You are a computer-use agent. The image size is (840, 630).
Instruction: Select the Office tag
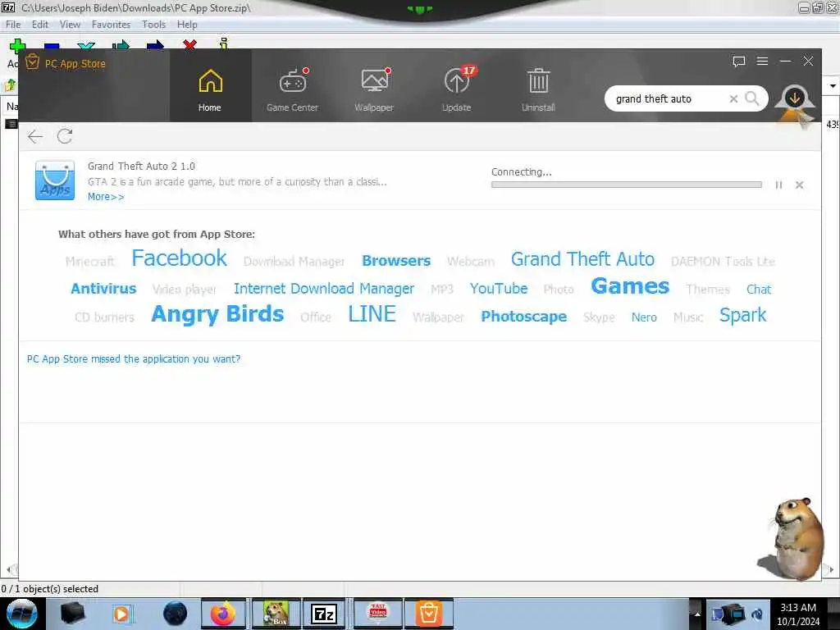click(316, 317)
